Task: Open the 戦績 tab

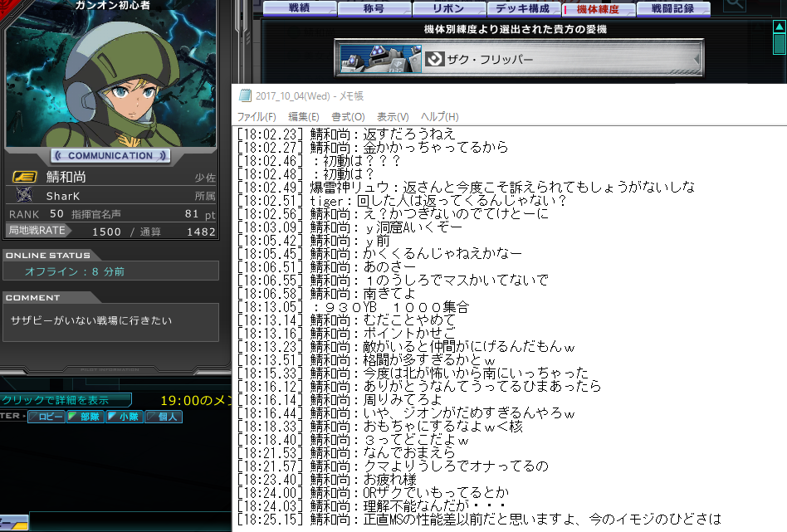Action: click(x=300, y=9)
